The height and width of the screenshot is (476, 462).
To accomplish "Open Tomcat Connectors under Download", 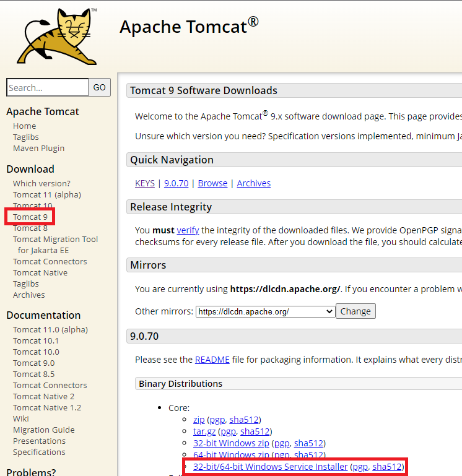I will coord(50,261).
